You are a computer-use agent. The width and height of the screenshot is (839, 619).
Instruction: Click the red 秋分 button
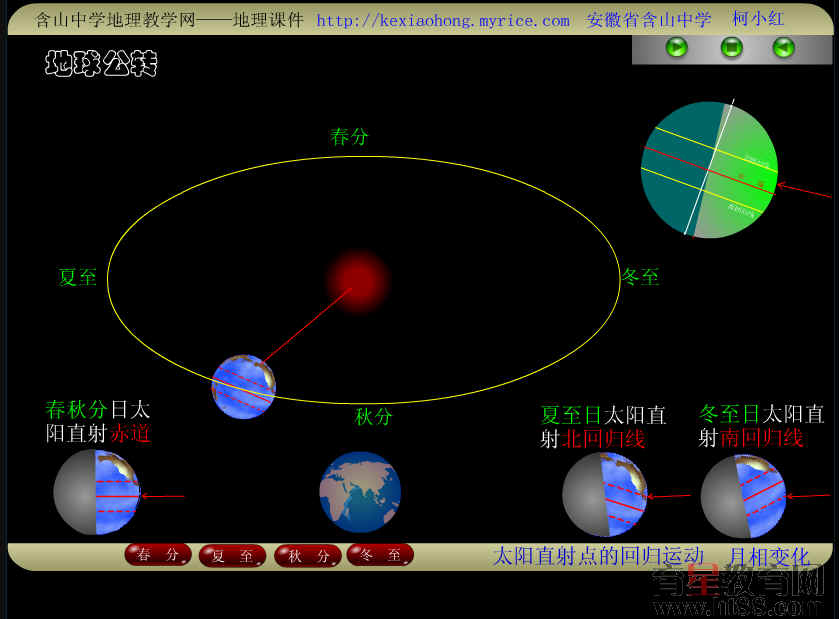pyautogui.click(x=307, y=556)
